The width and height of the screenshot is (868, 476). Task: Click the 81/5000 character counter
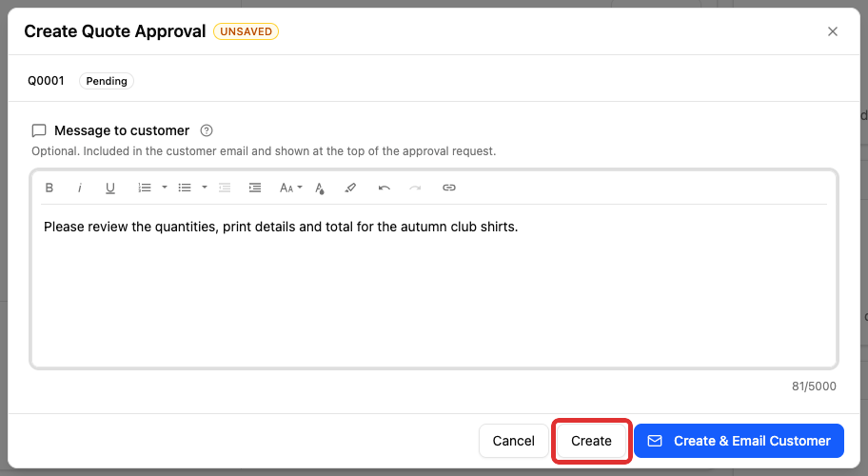pyautogui.click(x=814, y=387)
